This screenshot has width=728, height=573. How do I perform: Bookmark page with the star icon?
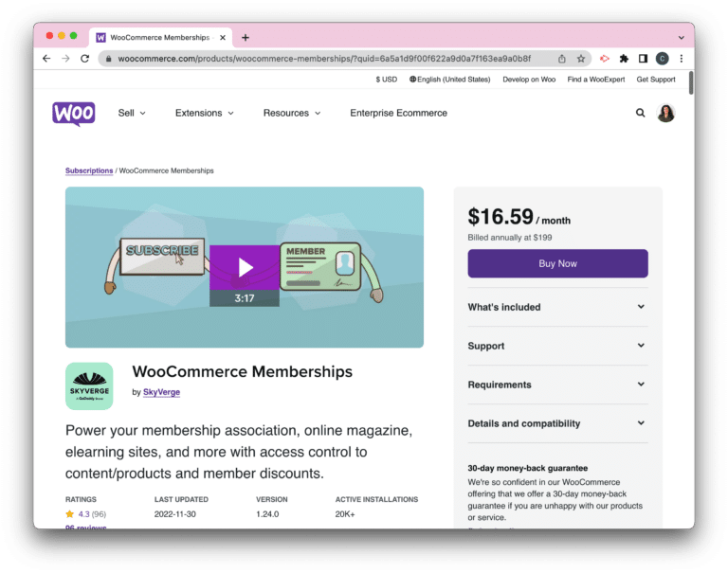coord(581,59)
